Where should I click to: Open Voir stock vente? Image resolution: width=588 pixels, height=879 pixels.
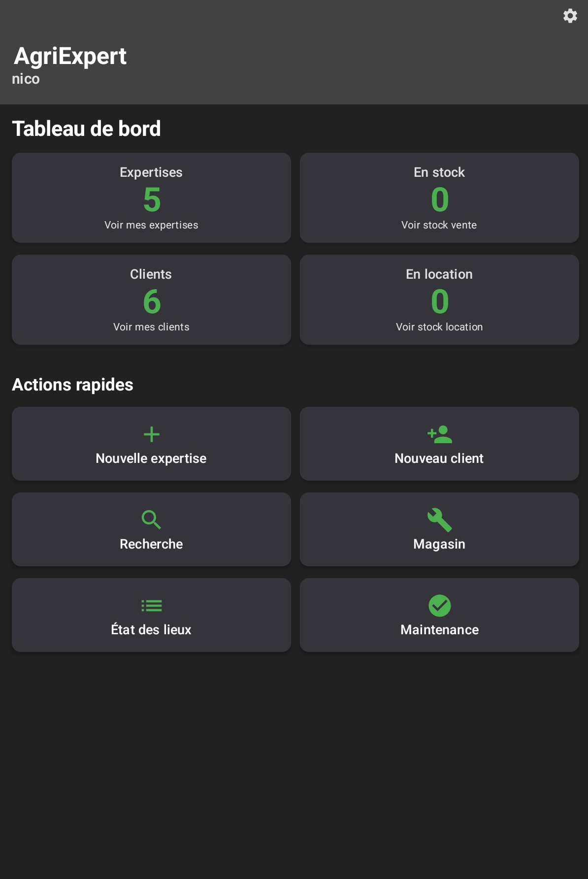click(x=439, y=225)
